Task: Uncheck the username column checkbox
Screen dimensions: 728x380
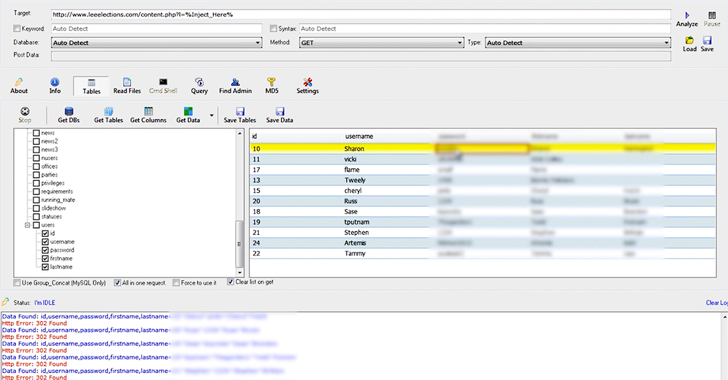Action: coord(45,242)
